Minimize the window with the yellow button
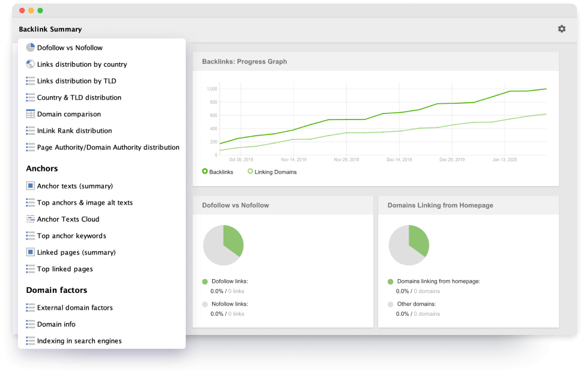Image resolution: width=583 pixels, height=392 pixels. click(31, 10)
